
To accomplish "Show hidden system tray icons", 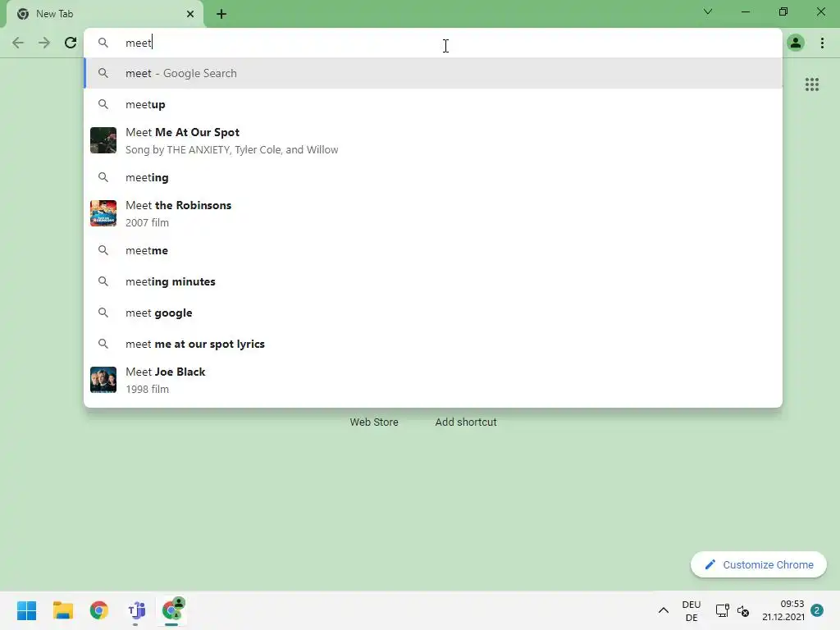I will coord(663,610).
